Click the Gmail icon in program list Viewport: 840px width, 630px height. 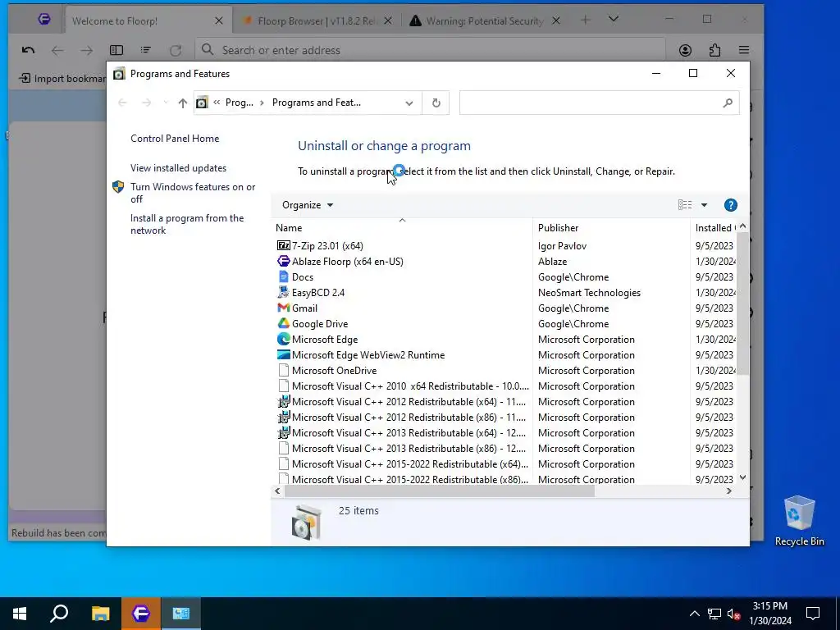(283, 308)
